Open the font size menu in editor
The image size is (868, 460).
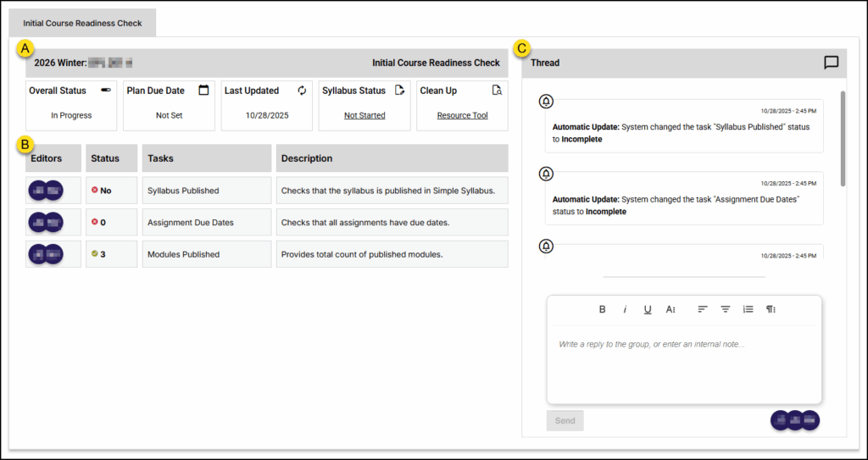pyautogui.click(x=670, y=309)
